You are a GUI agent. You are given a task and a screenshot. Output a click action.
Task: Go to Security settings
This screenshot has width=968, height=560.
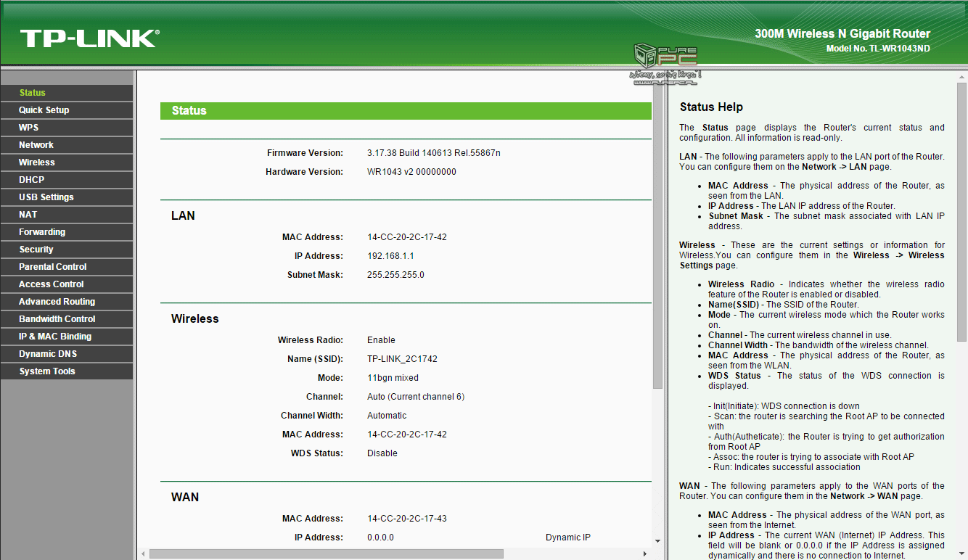pos(67,250)
